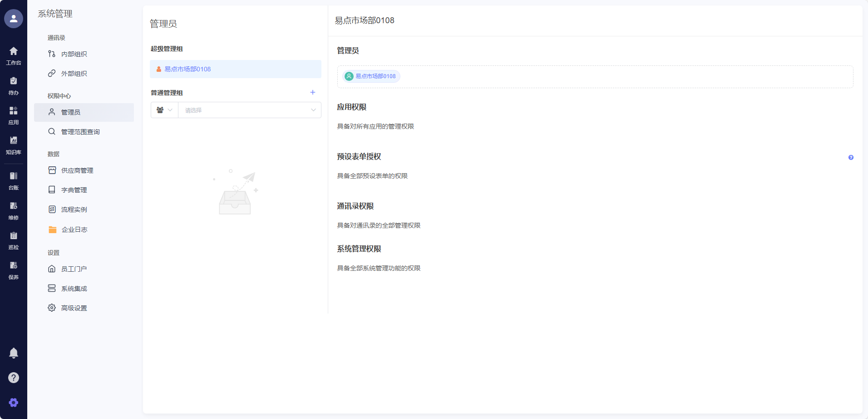Select 管理范围查询 in the menu
868x419 pixels.
tap(80, 132)
